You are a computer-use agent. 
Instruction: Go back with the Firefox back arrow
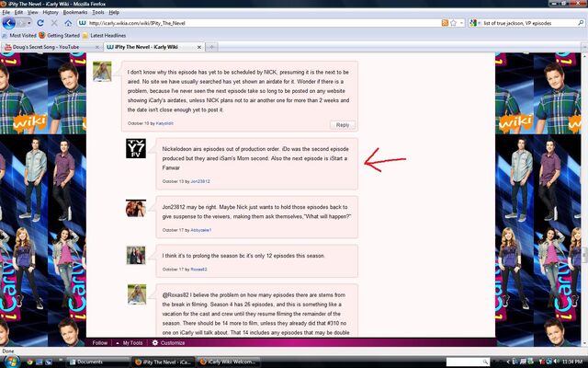(x=8, y=23)
